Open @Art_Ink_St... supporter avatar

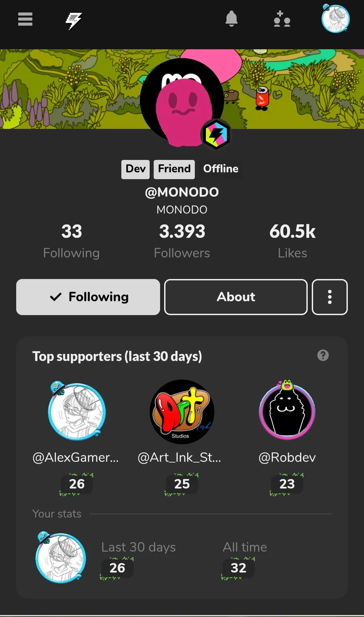point(182,412)
